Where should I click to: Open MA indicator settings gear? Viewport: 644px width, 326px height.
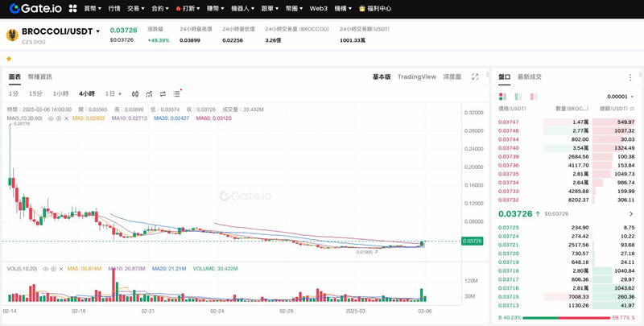pyautogui.click(x=58, y=118)
